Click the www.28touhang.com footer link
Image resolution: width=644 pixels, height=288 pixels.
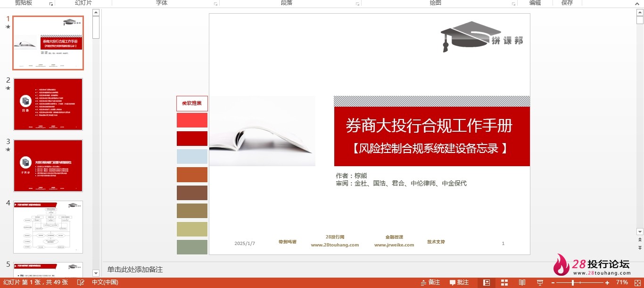335,245
